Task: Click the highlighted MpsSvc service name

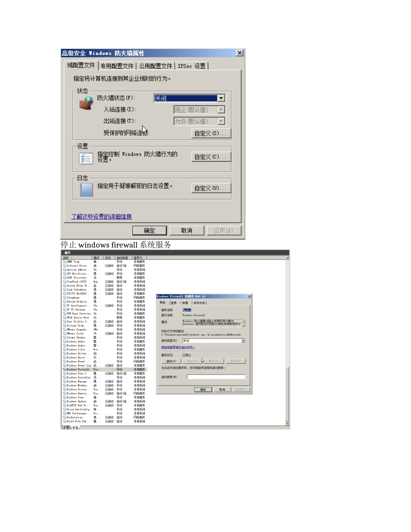Action: point(187,310)
